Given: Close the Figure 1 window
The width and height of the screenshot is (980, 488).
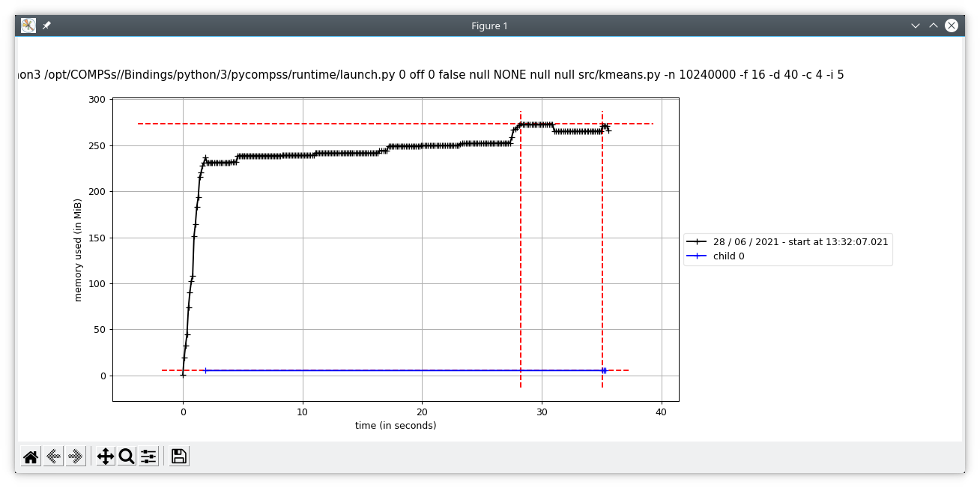Looking at the screenshot, I should (952, 25).
